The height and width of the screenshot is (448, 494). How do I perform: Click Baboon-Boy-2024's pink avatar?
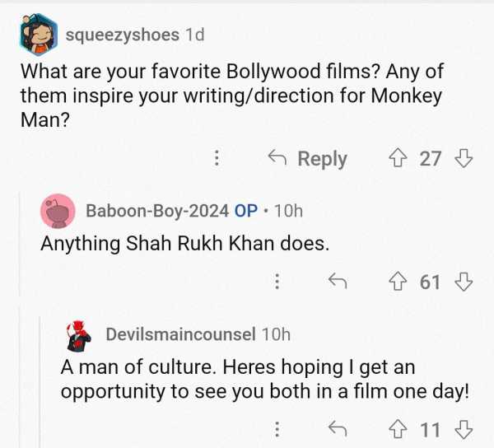pos(58,212)
